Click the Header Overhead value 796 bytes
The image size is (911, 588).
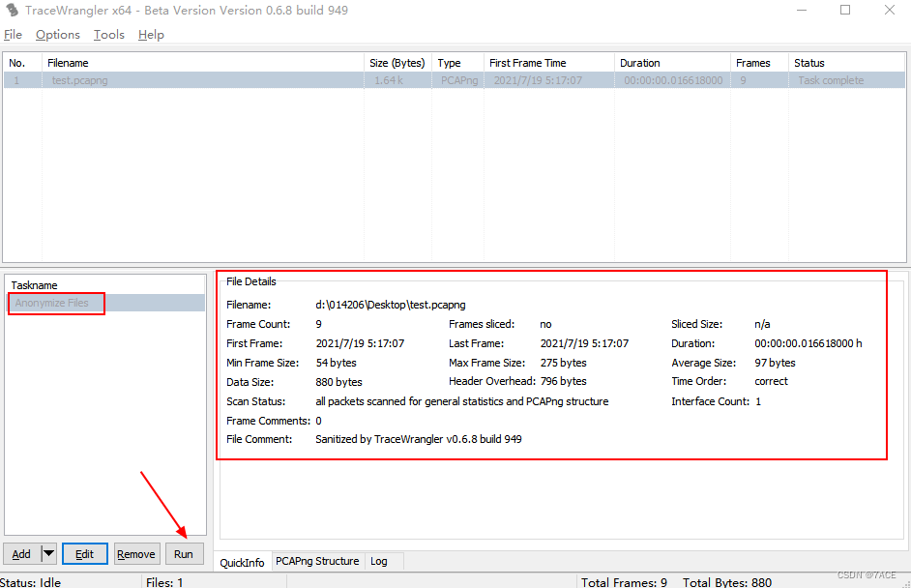(x=563, y=381)
